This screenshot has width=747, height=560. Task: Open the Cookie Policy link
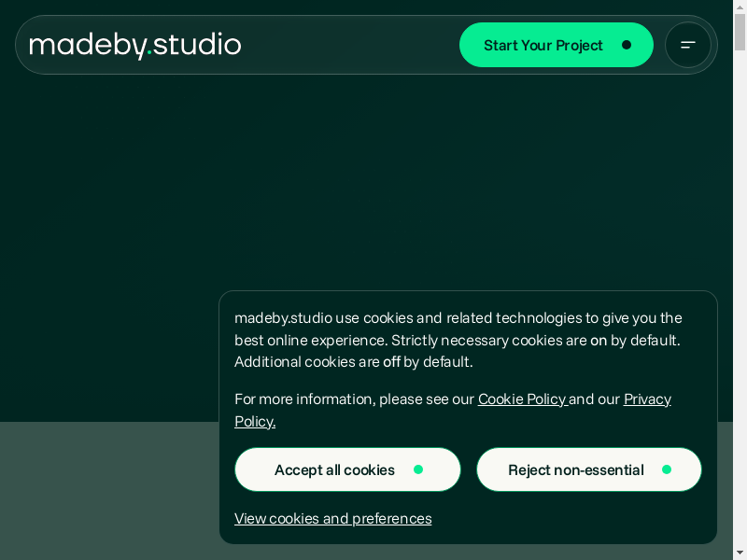(522, 399)
